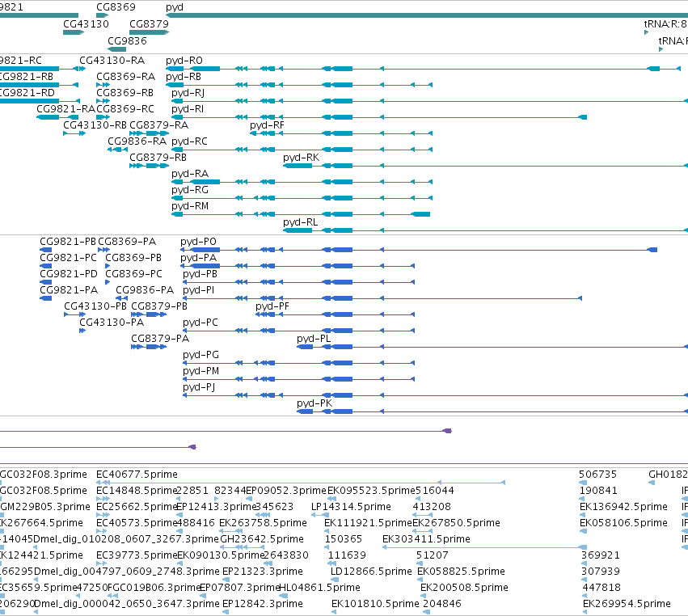This screenshot has height=616, width=688.
Task: Select the HL04861.5prime EST label
Action: [319, 589]
